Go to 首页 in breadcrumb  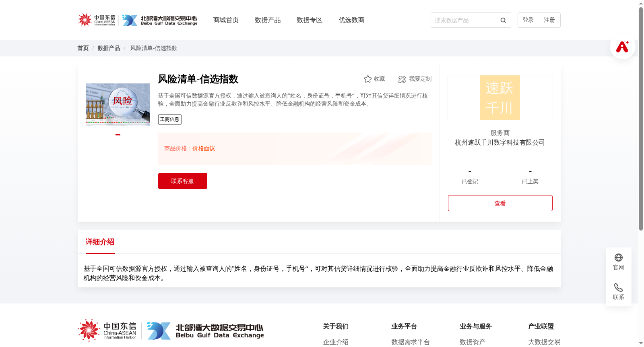(83, 48)
